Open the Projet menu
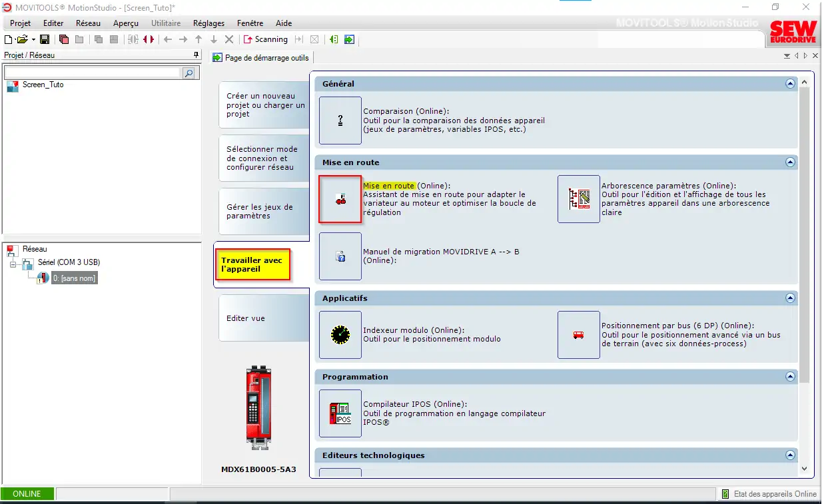The height and width of the screenshot is (504, 822). click(x=21, y=23)
